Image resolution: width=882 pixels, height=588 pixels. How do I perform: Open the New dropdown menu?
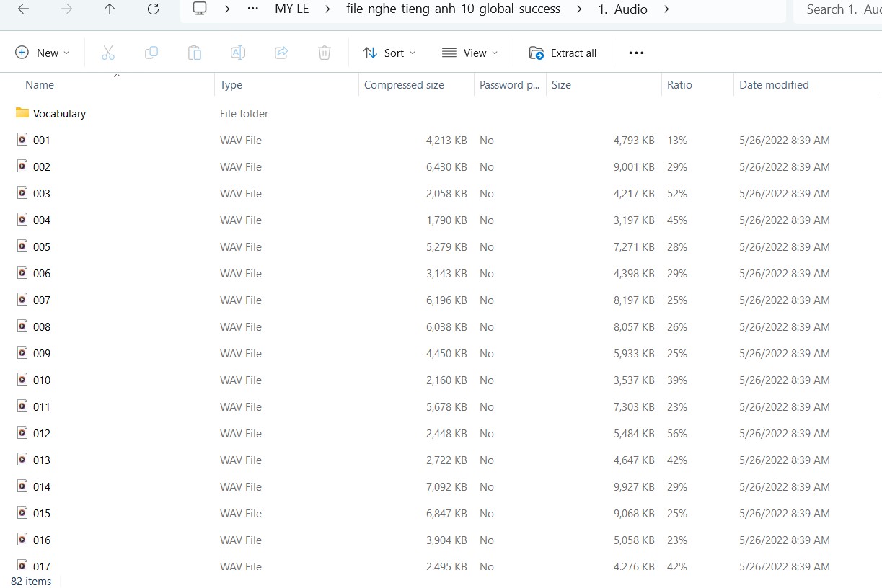coord(42,52)
